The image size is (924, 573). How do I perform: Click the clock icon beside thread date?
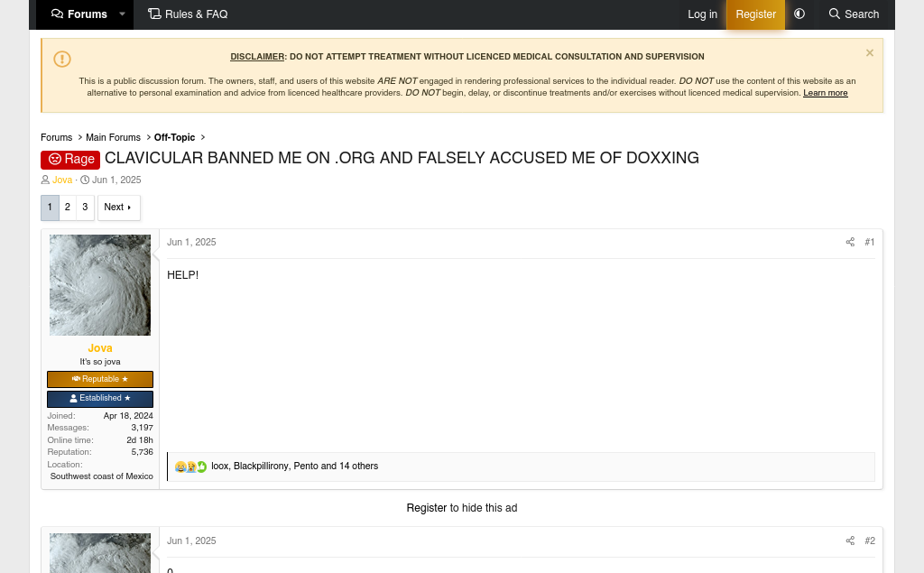point(85,180)
